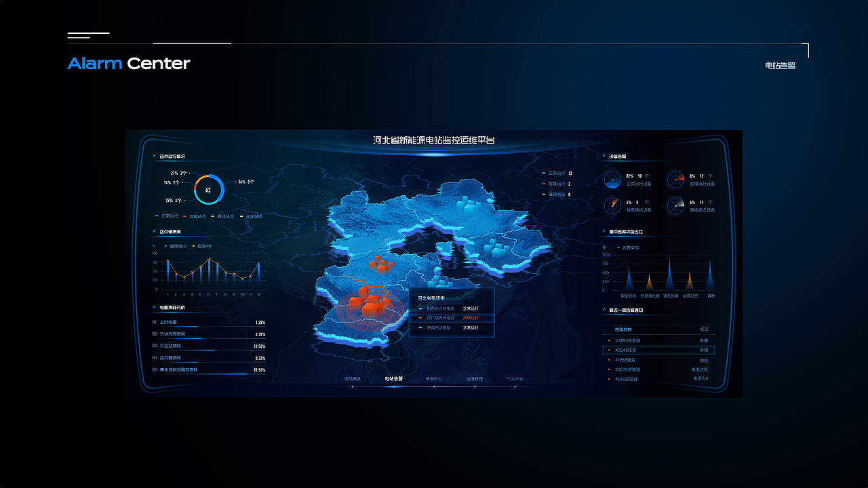Select the 电站告警 navigation tab
Viewport: 868px width, 488px height.
pos(393,379)
